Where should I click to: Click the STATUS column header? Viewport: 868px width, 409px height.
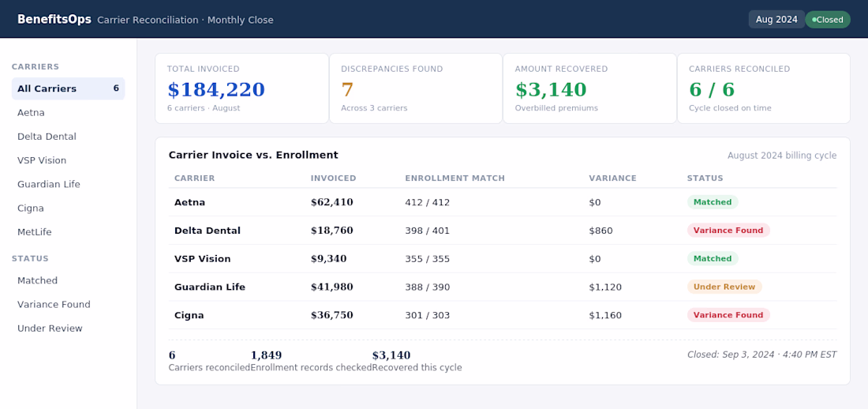(x=705, y=178)
